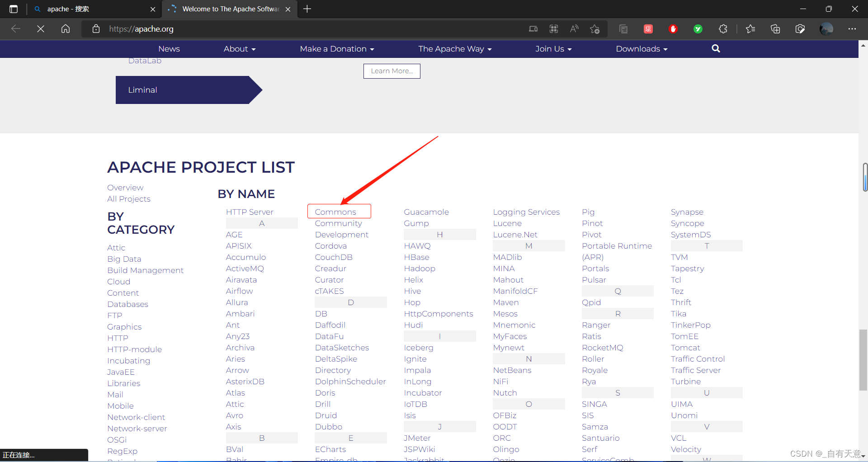Open the extensions puzzle icon
The image size is (868, 462).
(723, 29)
